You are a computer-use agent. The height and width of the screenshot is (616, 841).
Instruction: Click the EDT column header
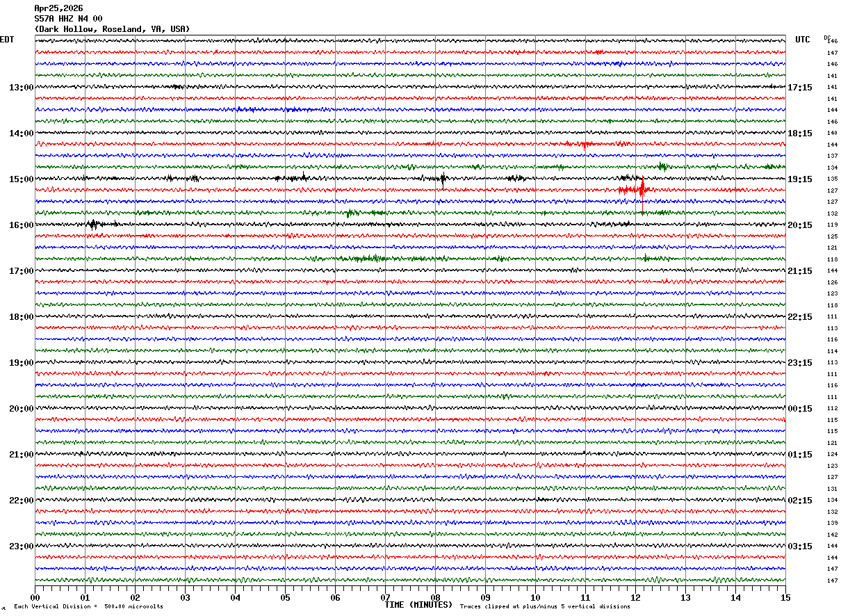[x=7, y=40]
